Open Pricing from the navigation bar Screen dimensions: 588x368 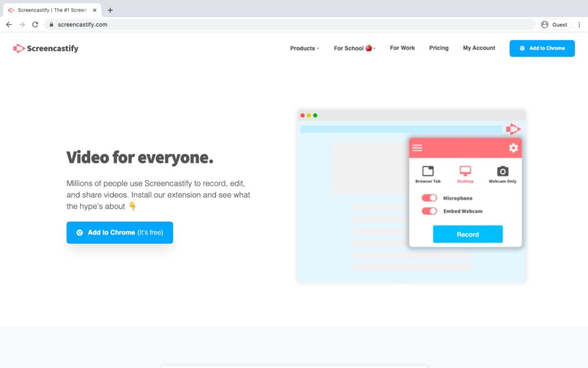point(439,48)
